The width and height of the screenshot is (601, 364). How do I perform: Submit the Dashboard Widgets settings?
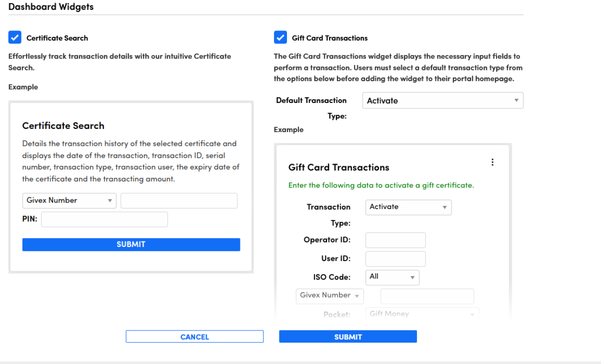[x=347, y=337]
